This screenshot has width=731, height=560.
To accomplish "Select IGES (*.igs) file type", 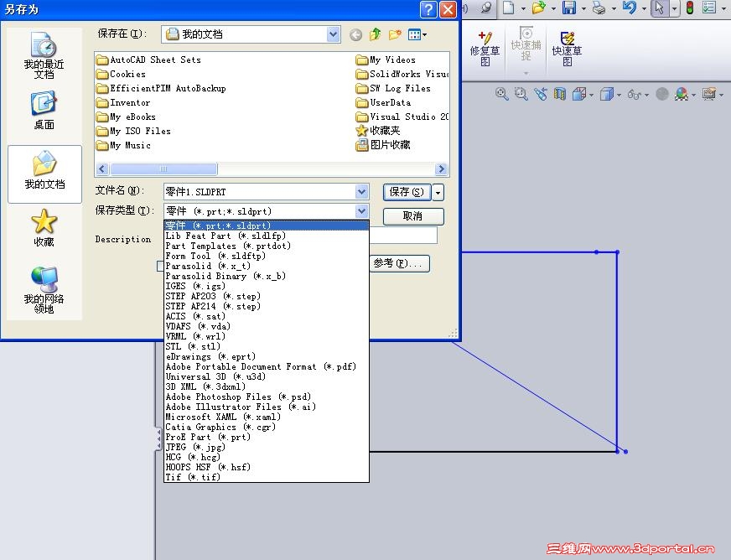I will pos(267,286).
